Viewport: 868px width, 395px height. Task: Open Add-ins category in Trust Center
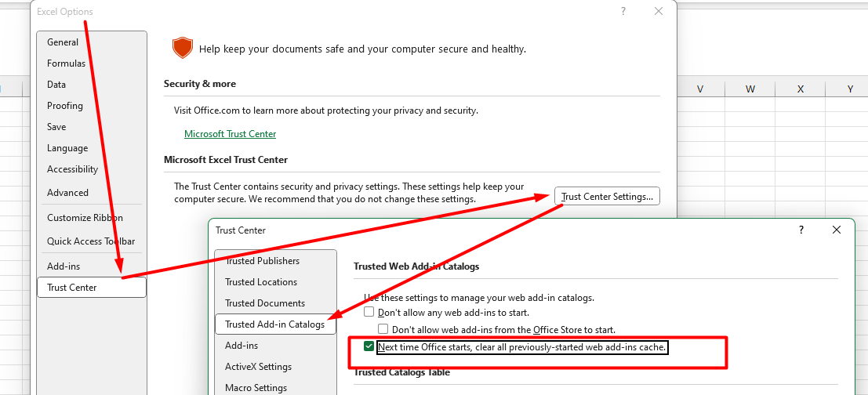click(276, 345)
